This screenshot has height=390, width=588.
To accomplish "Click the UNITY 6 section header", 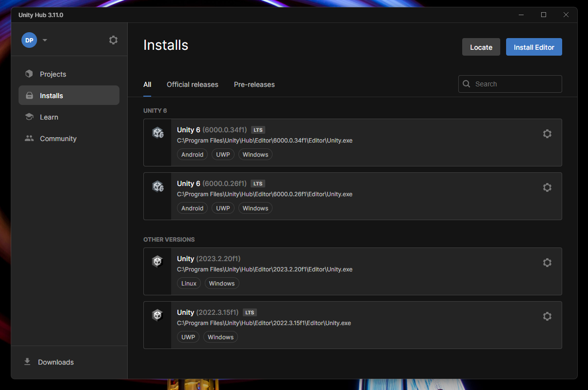I will (x=155, y=111).
